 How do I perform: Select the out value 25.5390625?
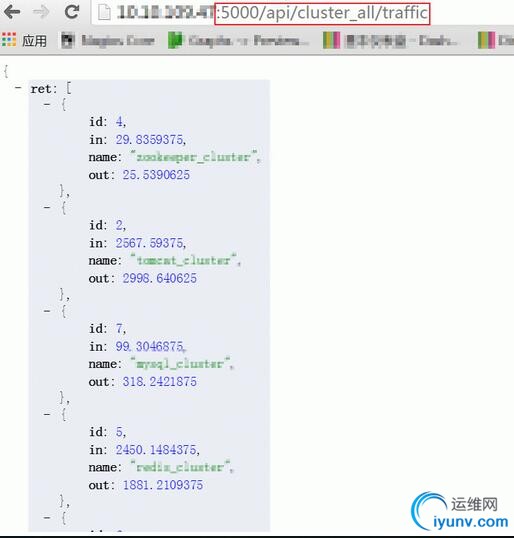coord(156,175)
